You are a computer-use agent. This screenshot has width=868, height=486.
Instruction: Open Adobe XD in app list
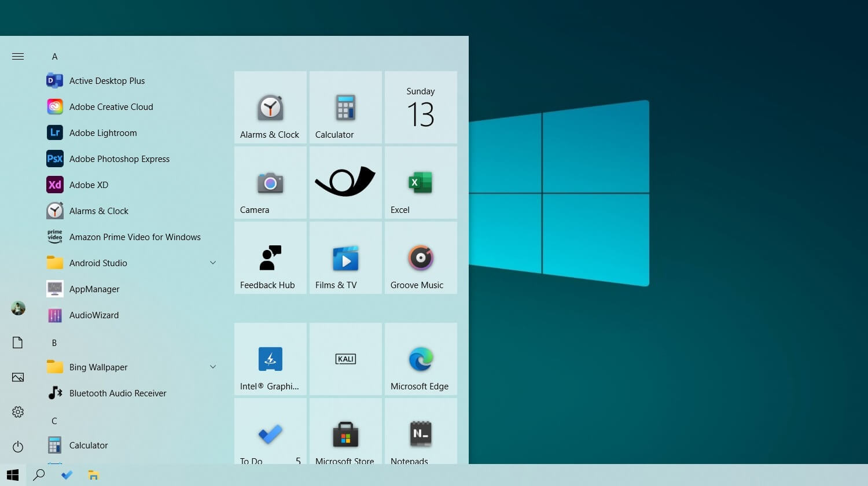coord(132,185)
